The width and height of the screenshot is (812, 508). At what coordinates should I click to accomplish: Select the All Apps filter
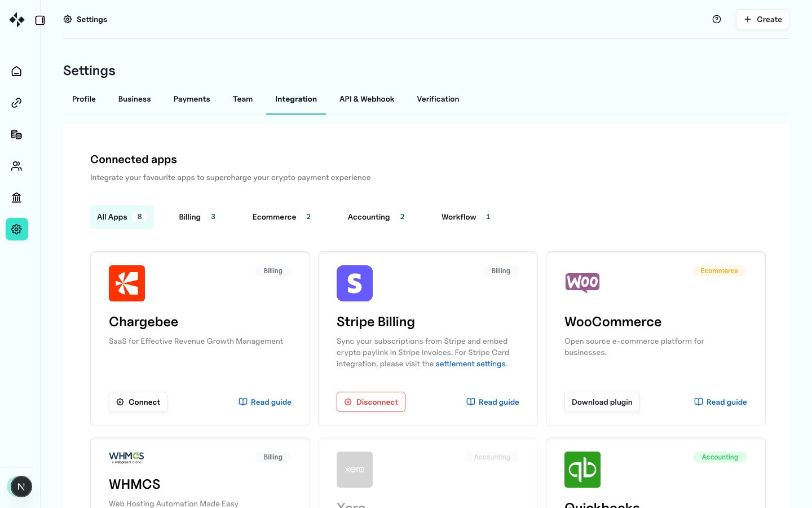coord(122,217)
